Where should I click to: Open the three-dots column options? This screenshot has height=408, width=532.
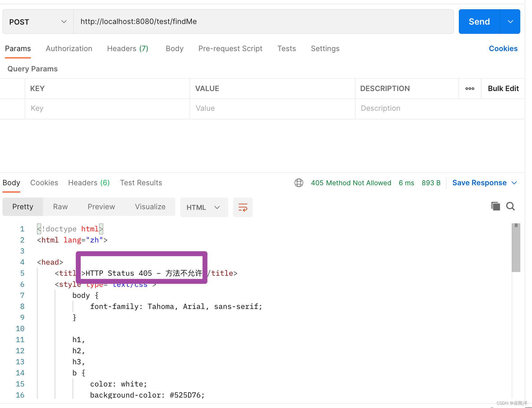(470, 89)
